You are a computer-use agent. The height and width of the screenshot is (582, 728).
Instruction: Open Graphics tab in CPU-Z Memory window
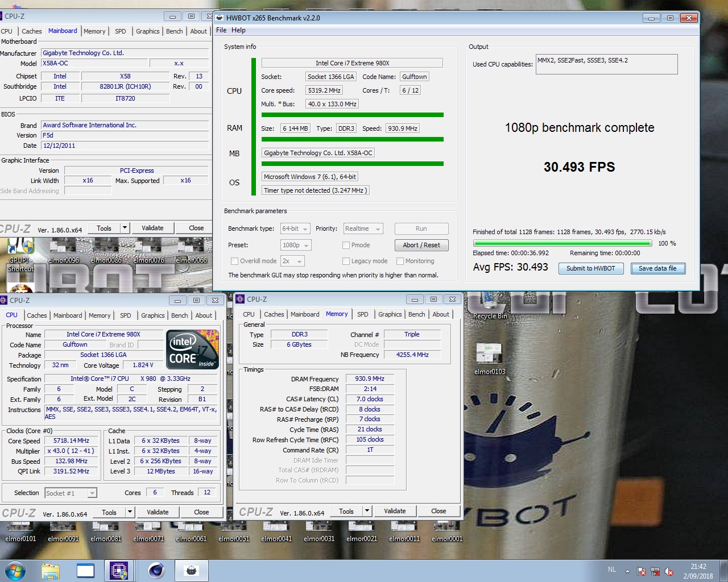coord(390,314)
